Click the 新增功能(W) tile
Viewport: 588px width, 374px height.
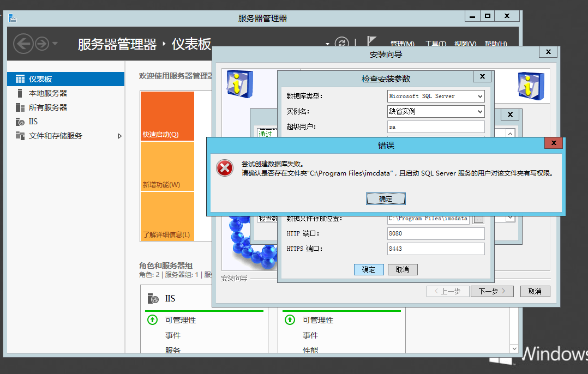click(x=167, y=166)
